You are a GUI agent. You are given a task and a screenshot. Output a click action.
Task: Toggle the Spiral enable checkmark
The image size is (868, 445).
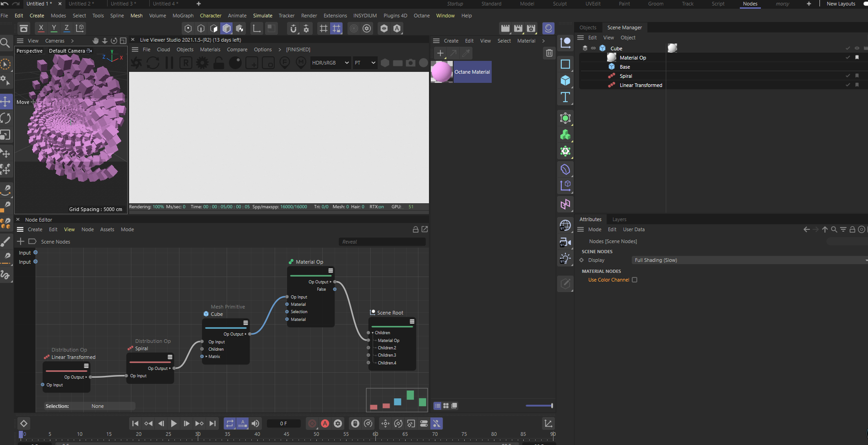pyautogui.click(x=847, y=76)
